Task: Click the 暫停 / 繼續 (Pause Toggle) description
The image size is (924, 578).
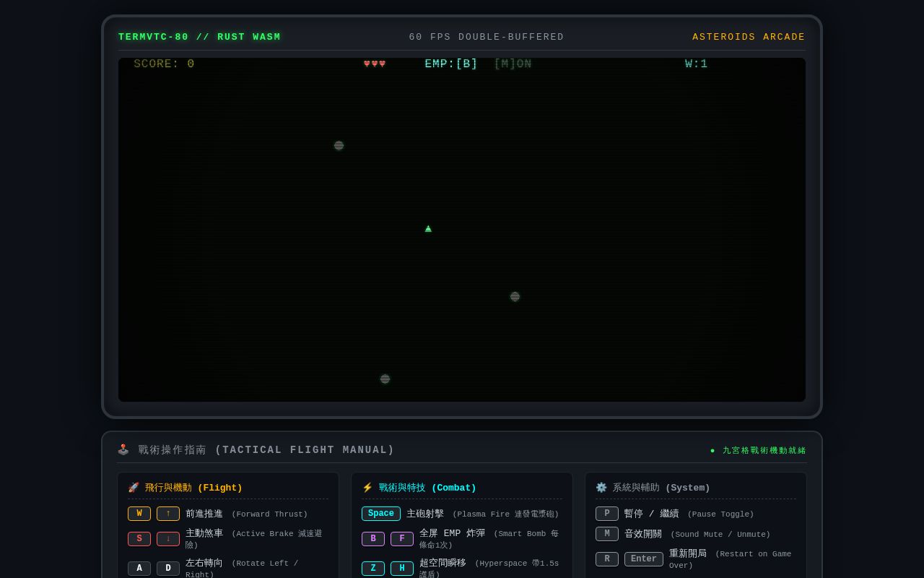Action: (689, 514)
